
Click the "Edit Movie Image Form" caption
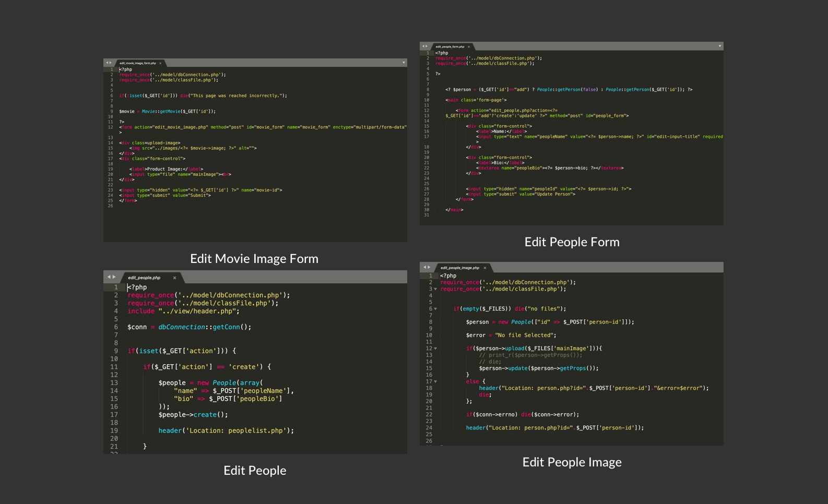click(254, 259)
